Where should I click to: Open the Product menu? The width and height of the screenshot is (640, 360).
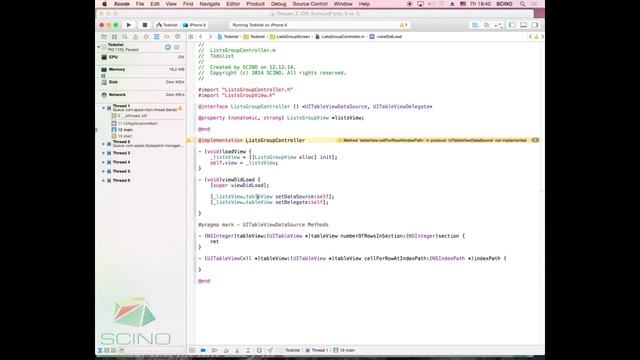(256, 4)
